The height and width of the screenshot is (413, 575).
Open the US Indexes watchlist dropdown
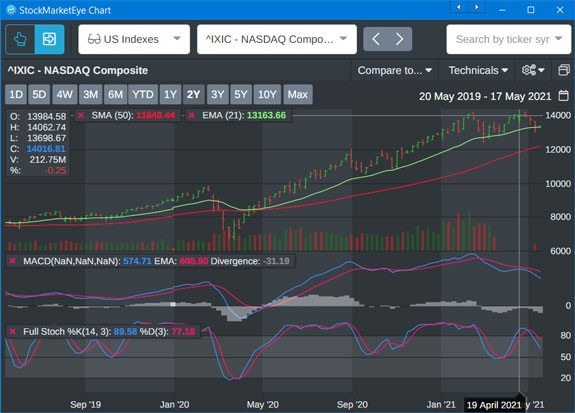pyautogui.click(x=134, y=39)
